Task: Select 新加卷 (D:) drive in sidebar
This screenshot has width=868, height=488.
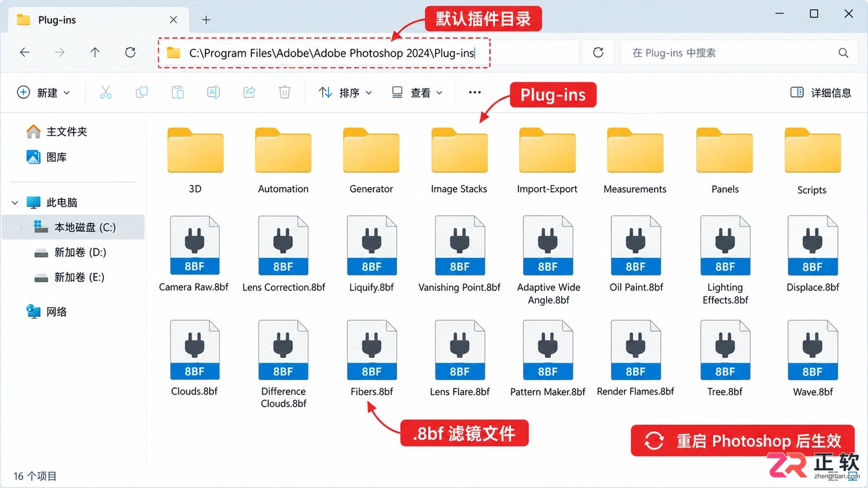Action: [x=71, y=252]
